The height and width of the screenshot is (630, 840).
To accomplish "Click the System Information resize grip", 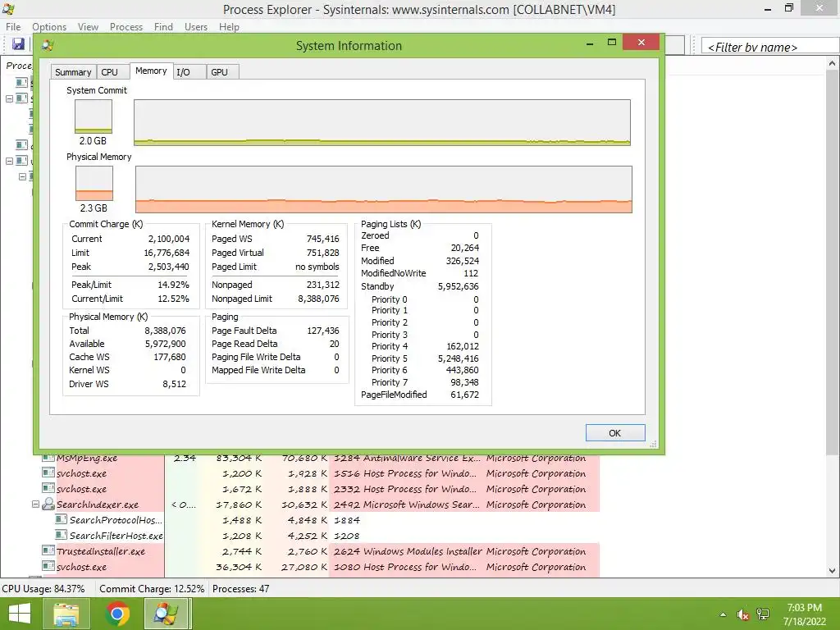I will point(653,444).
